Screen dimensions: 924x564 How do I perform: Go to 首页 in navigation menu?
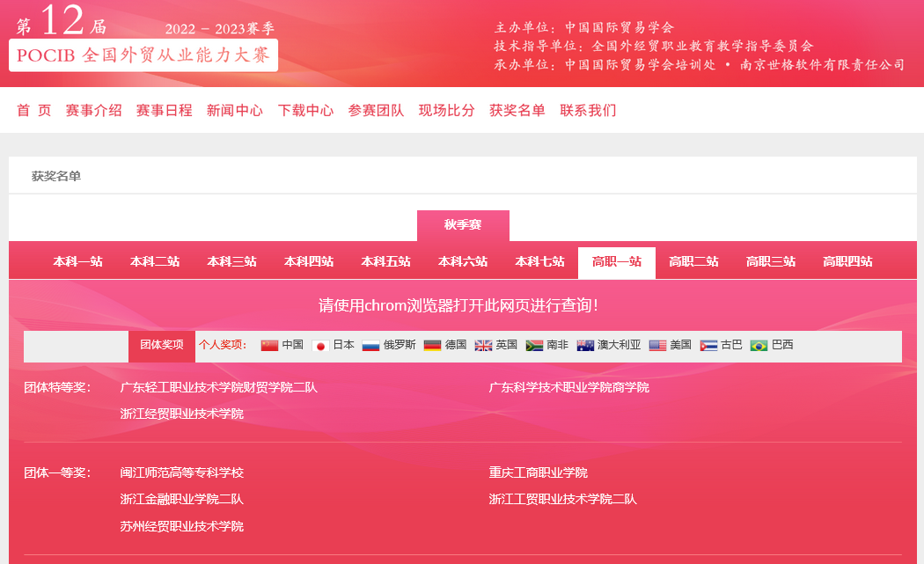[x=34, y=111]
